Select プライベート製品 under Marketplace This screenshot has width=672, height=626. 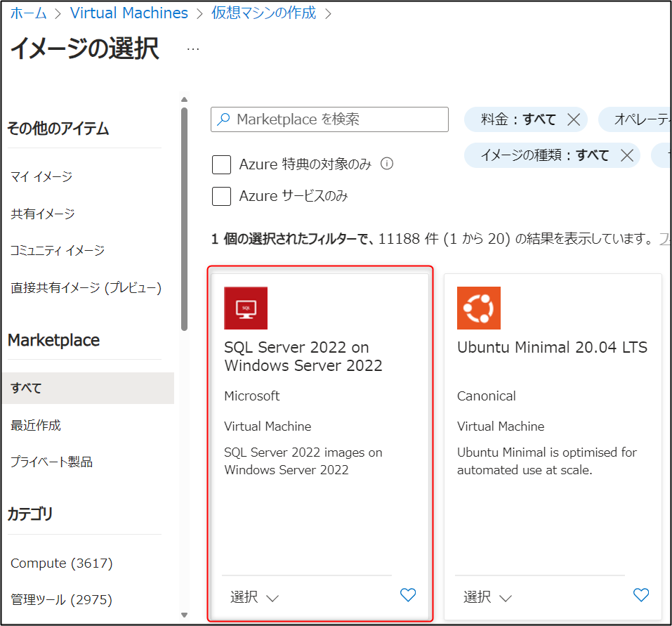tap(51, 462)
